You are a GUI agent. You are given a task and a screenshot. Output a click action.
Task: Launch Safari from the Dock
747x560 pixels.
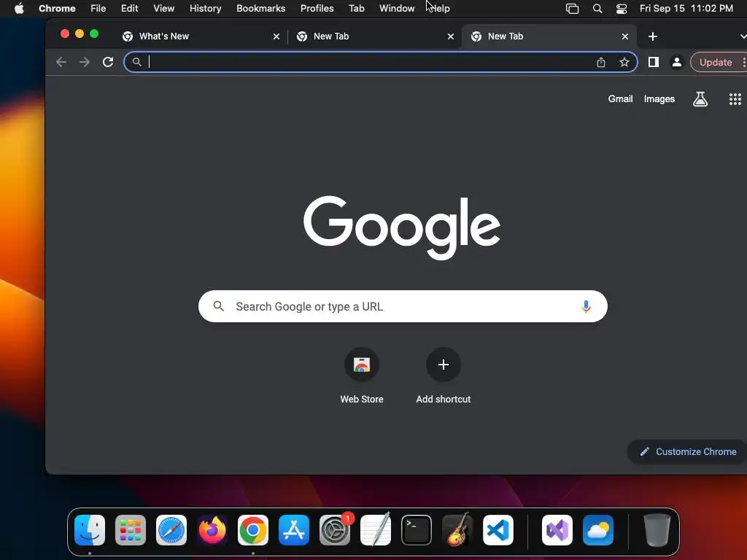pos(171,530)
